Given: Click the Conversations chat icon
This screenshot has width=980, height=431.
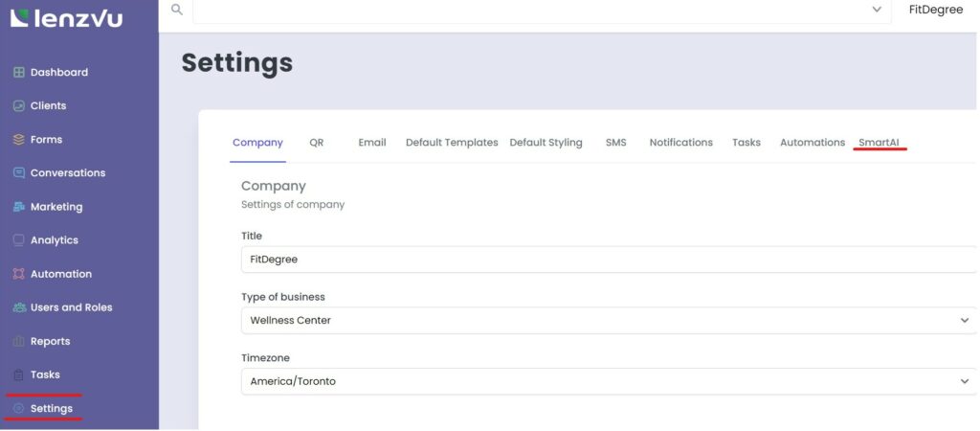Looking at the screenshot, I should (x=18, y=173).
